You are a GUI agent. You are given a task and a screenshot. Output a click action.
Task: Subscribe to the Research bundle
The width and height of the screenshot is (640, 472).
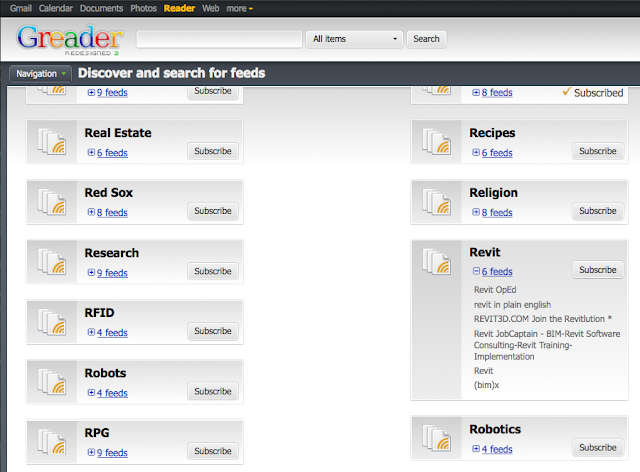point(213,271)
